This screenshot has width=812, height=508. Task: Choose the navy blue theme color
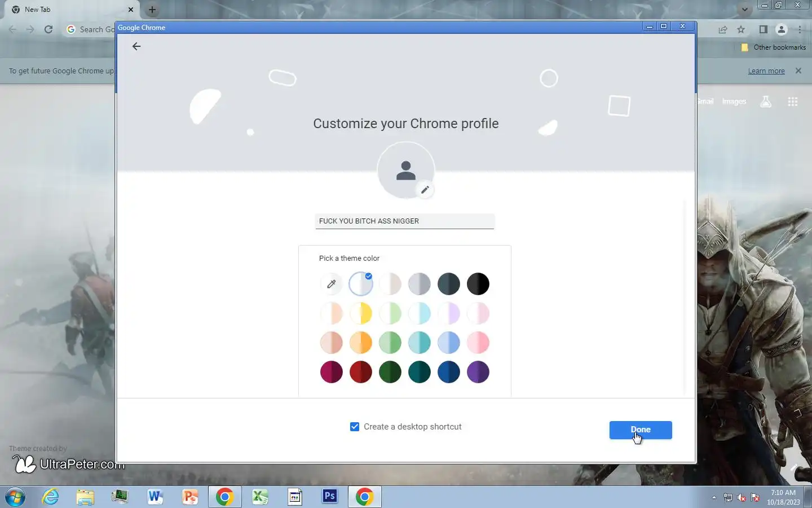tap(449, 372)
